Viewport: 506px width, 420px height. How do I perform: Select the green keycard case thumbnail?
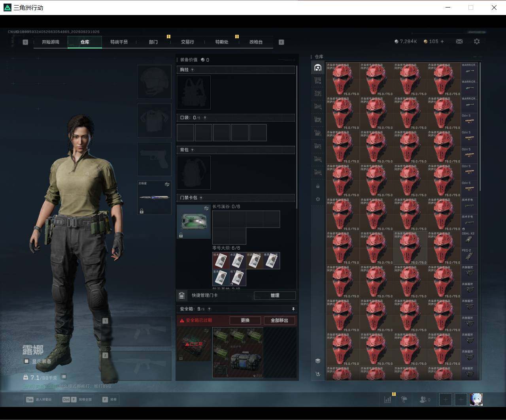(194, 222)
